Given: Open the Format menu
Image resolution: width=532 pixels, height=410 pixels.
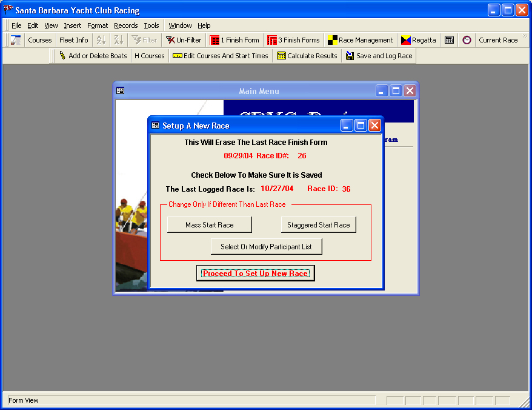Looking at the screenshot, I should (x=98, y=25).
